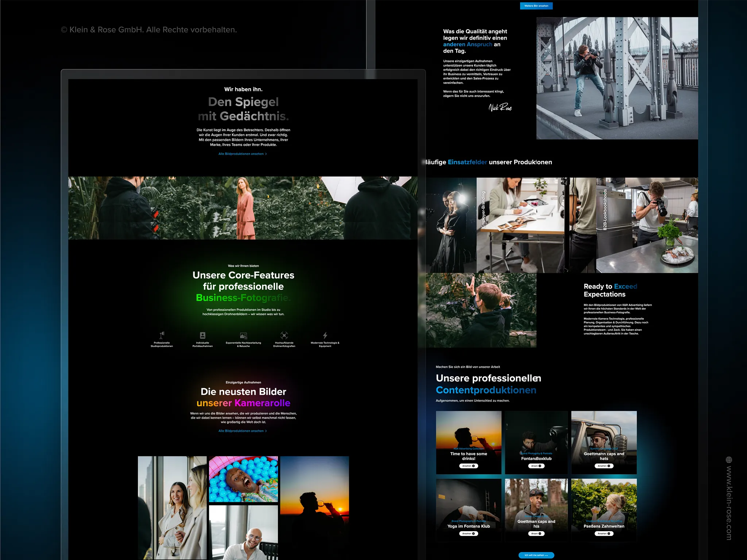Click Ansehen on Paeßens Zahnwelten card

604,533
